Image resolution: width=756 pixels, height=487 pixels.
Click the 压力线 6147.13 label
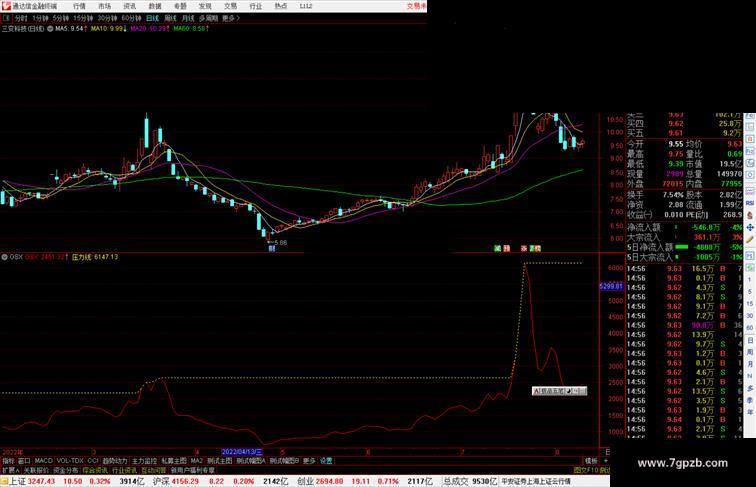tap(95, 257)
